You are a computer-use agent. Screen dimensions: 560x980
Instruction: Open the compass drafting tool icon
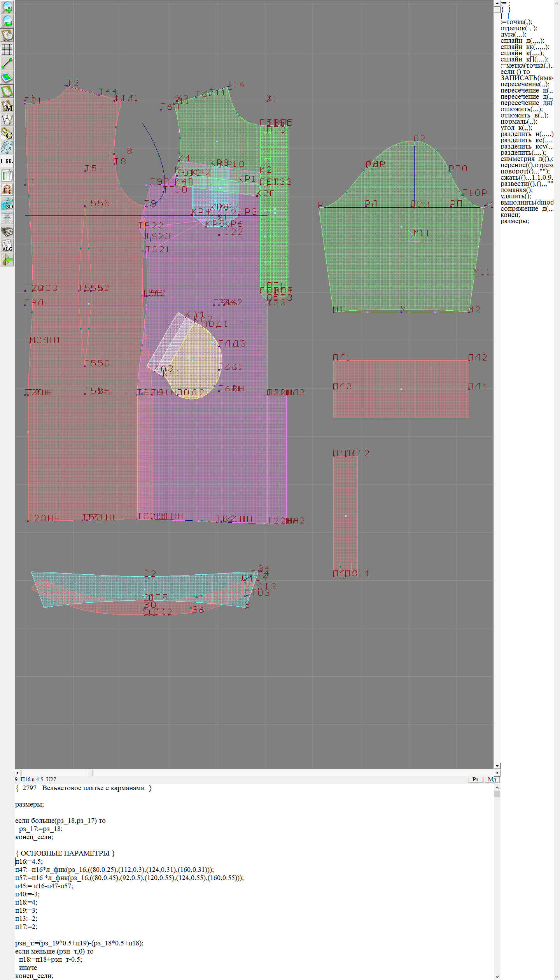[7, 119]
